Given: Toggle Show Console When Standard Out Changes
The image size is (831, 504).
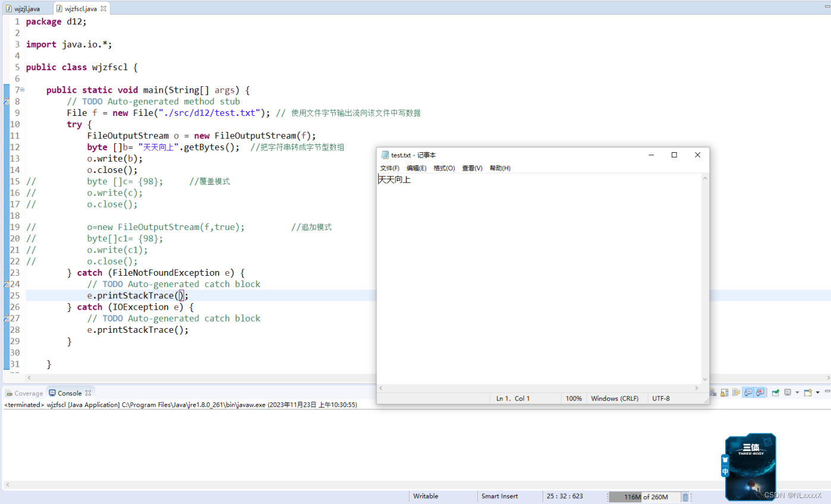Looking at the screenshot, I should (x=748, y=392).
